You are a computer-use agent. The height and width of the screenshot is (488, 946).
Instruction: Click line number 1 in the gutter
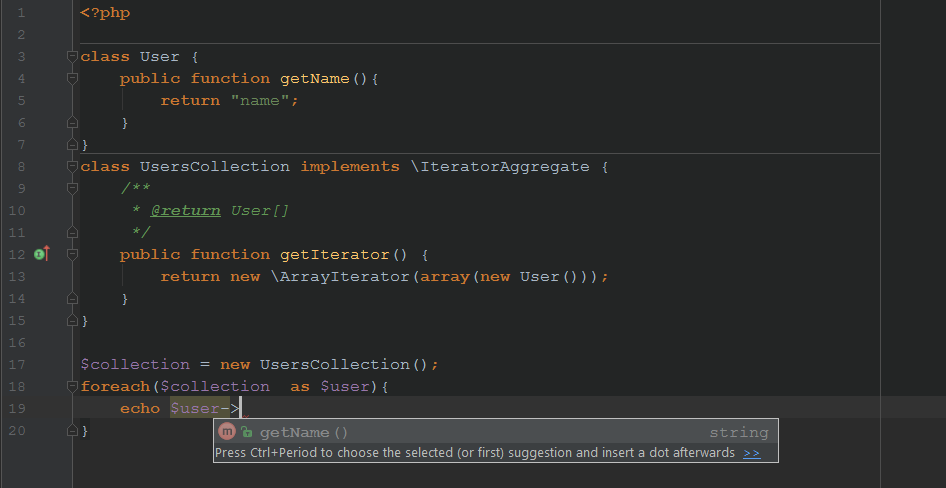[21, 13]
